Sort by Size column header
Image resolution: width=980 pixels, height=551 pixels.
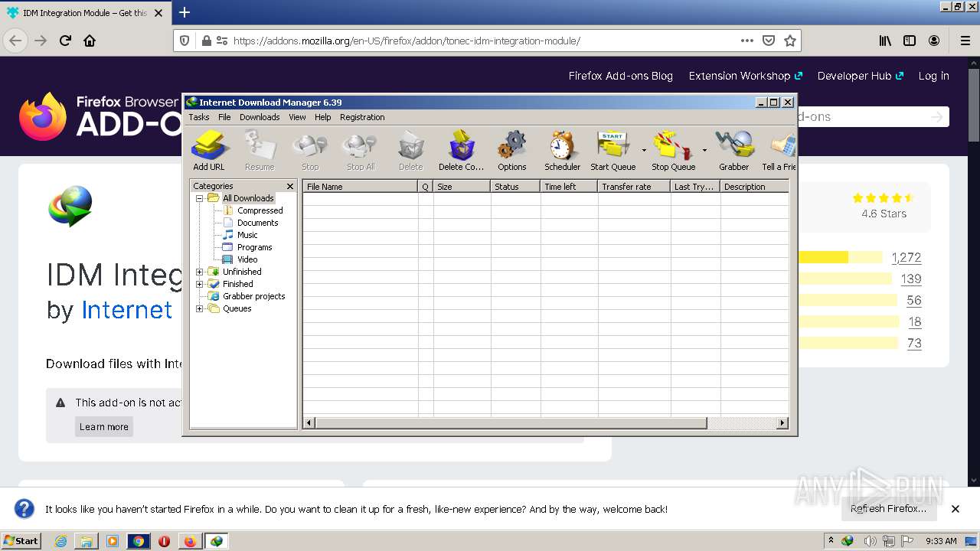point(462,187)
